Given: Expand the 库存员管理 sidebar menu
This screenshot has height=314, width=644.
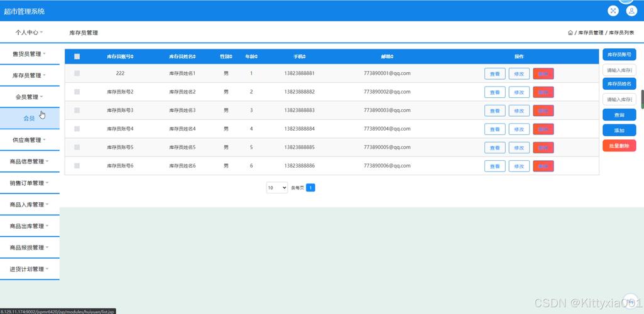Looking at the screenshot, I should [30, 75].
